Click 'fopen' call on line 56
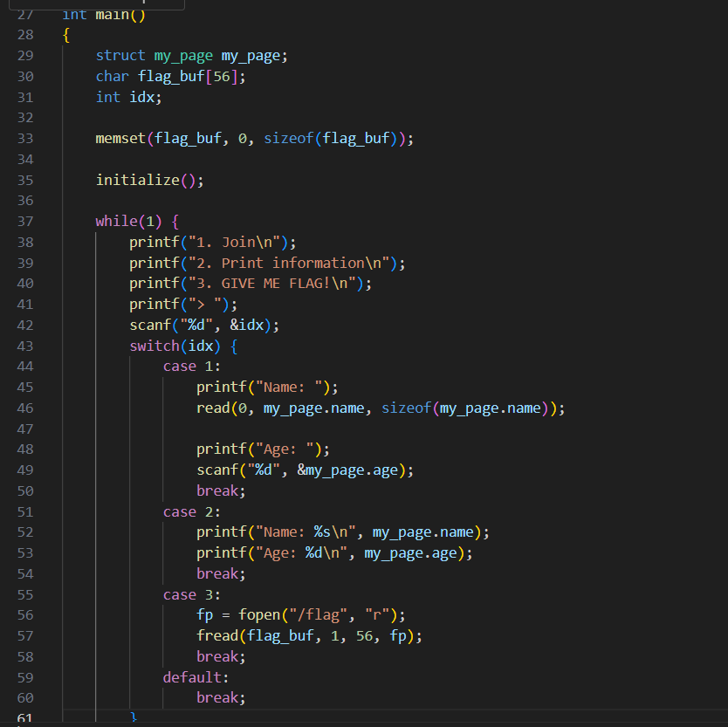This screenshot has width=728, height=727. (259, 615)
